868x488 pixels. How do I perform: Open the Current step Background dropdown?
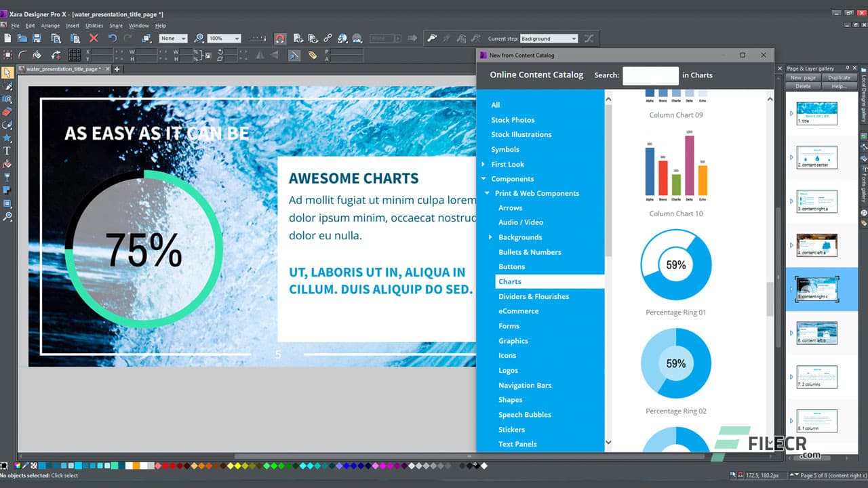[549, 39]
